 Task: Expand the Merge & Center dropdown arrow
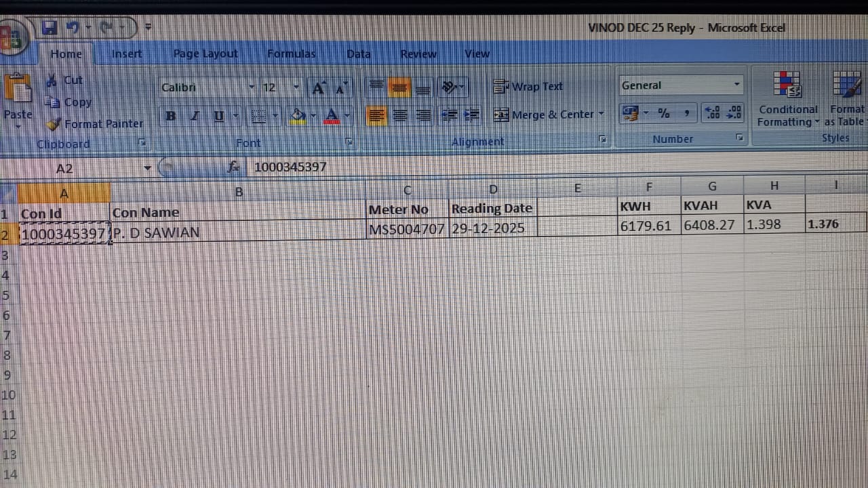click(x=601, y=115)
